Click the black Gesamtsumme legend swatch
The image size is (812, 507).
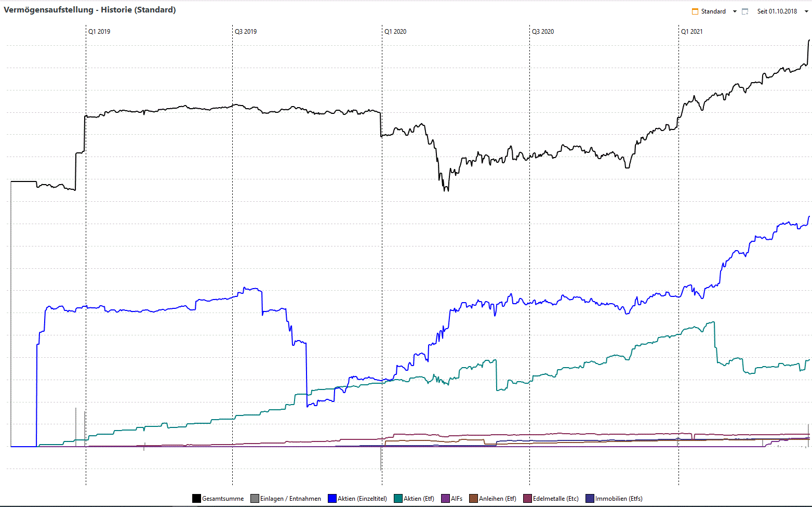pyautogui.click(x=196, y=499)
